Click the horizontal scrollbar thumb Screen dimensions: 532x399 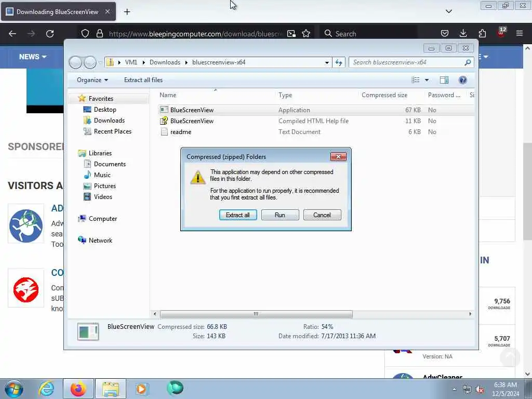256,314
